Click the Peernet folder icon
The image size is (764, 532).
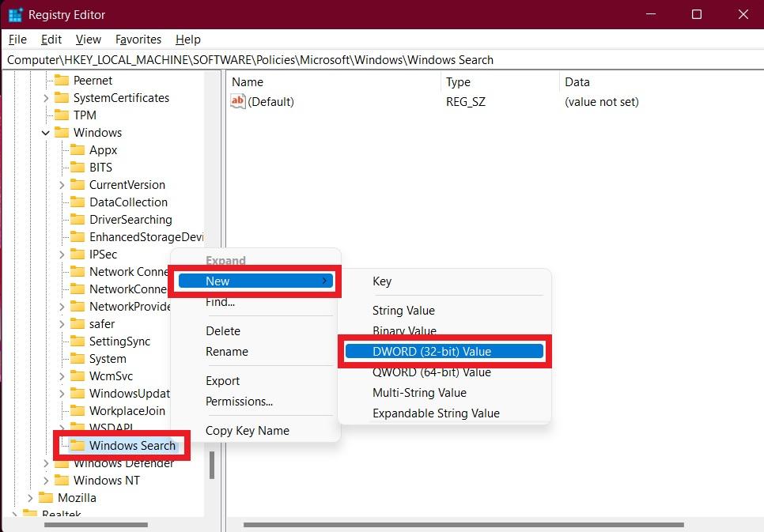point(62,80)
